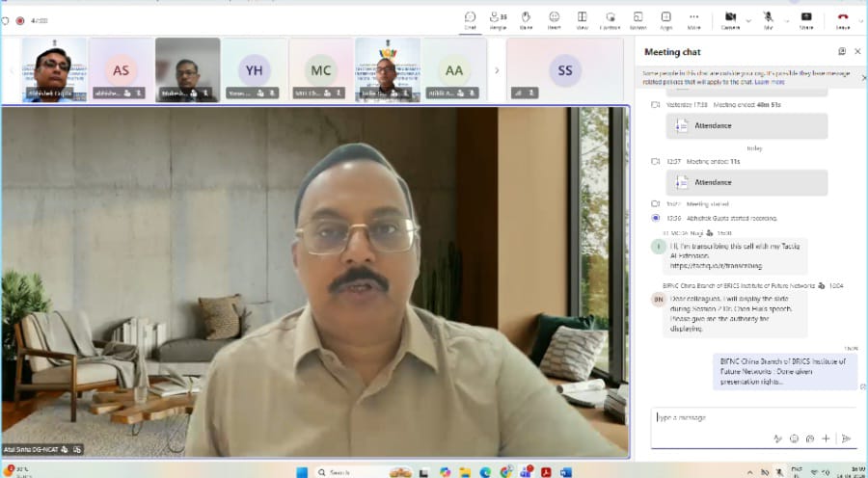Show hidden system tray icons
This screenshot has height=478, width=868.
point(750,472)
